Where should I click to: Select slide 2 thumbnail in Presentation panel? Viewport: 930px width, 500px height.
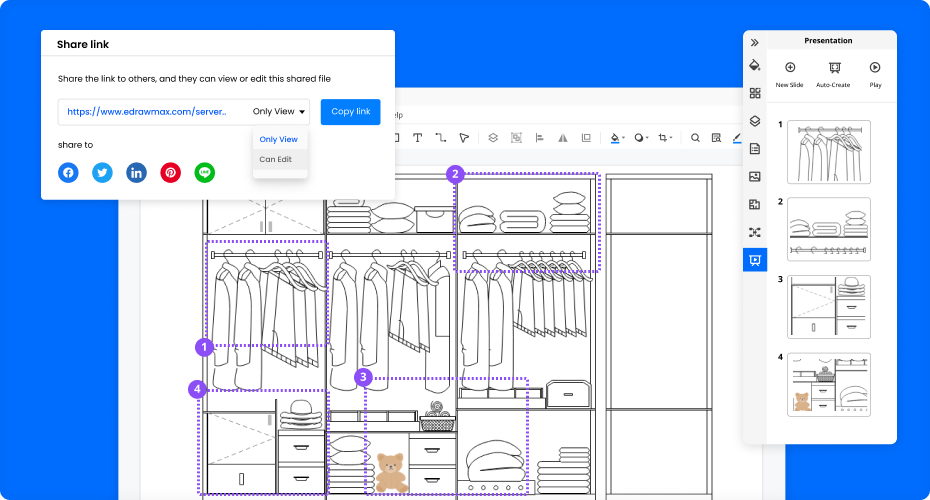point(828,229)
